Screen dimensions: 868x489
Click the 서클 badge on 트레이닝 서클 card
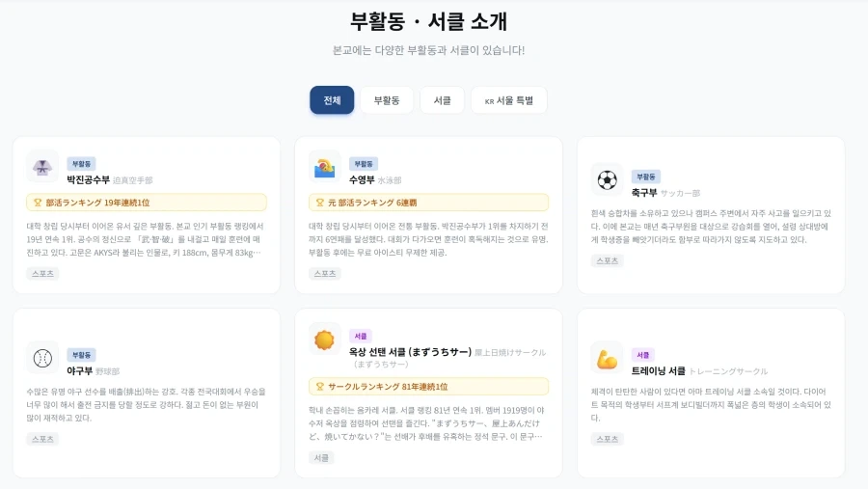[x=642, y=355]
